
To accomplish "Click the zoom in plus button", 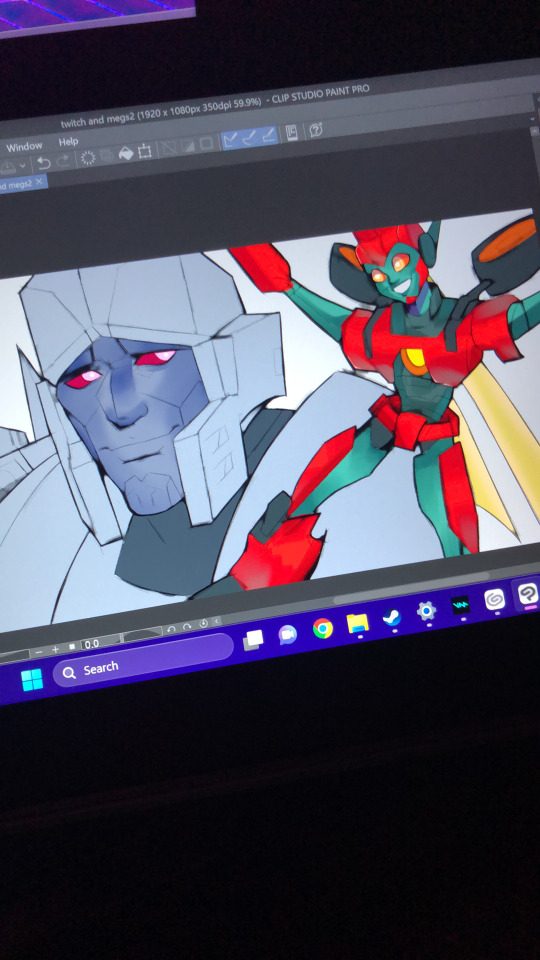I will point(55,650).
